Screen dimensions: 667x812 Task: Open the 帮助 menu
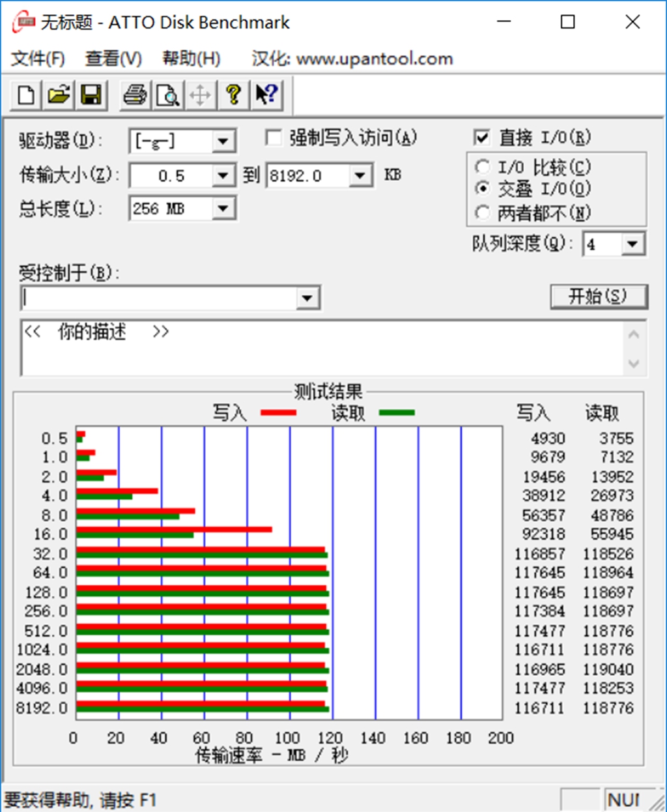click(191, 58)
